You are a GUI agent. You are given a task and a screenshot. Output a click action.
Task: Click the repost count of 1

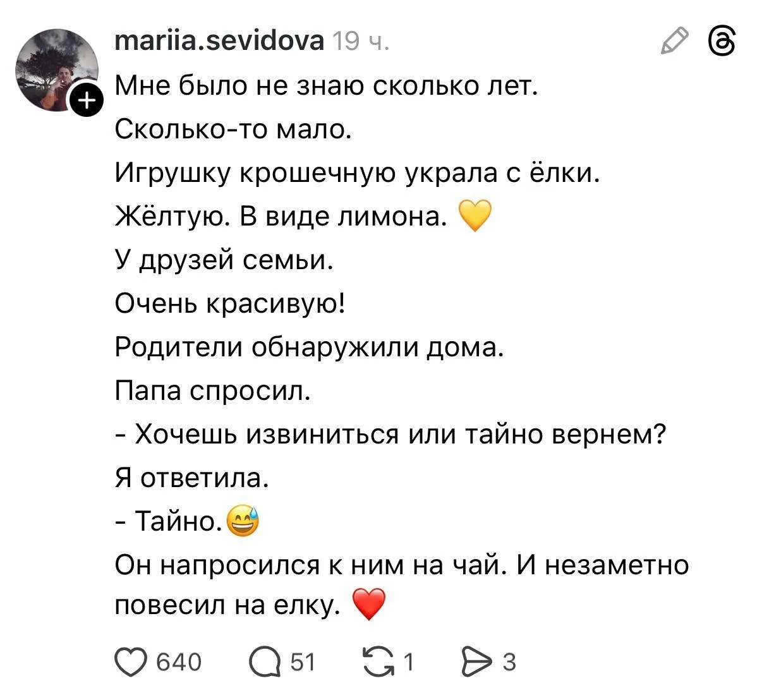(408, 662)
